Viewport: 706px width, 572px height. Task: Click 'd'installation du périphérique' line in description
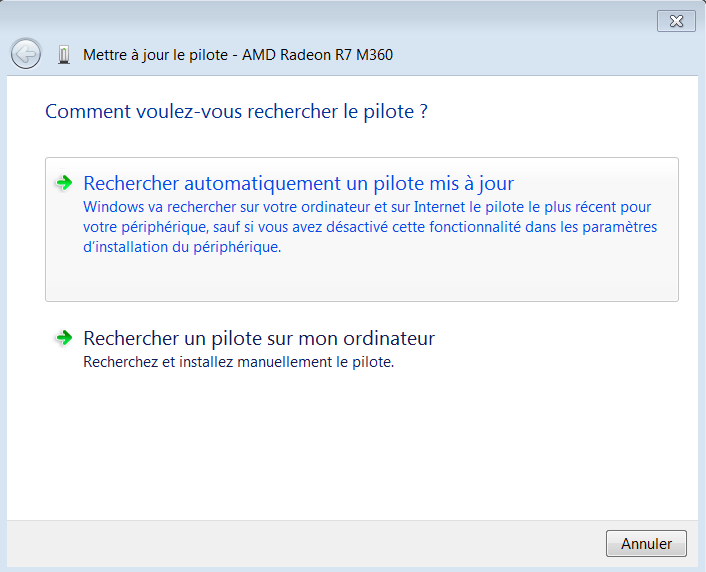point(182,247)
